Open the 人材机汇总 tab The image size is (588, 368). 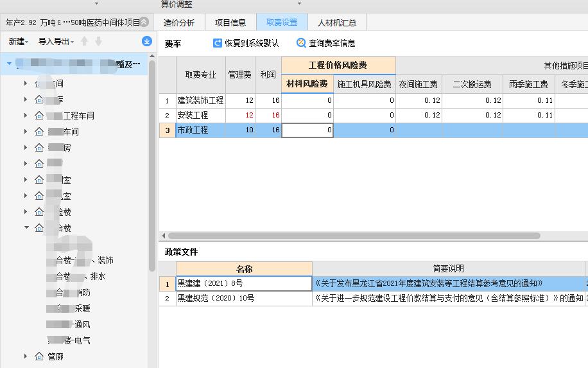pyautogui.click(x=337, y=22)
